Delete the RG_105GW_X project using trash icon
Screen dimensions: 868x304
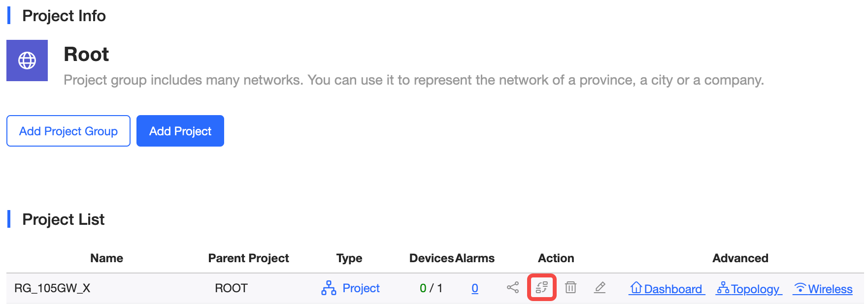pyautogui.click(x=570, y=288)
